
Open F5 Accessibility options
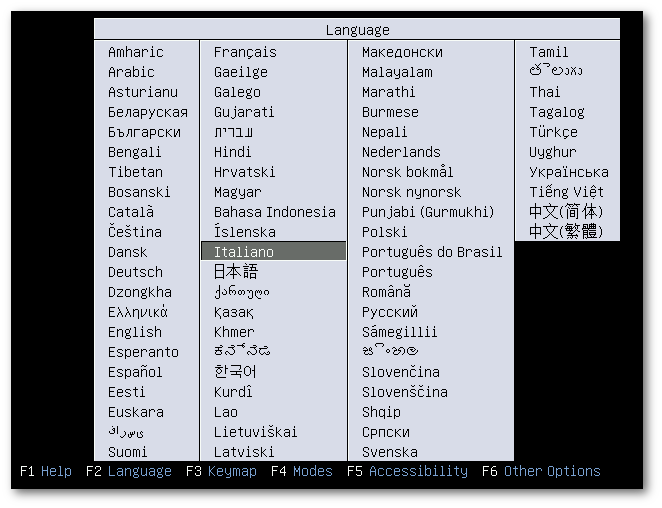407,471
